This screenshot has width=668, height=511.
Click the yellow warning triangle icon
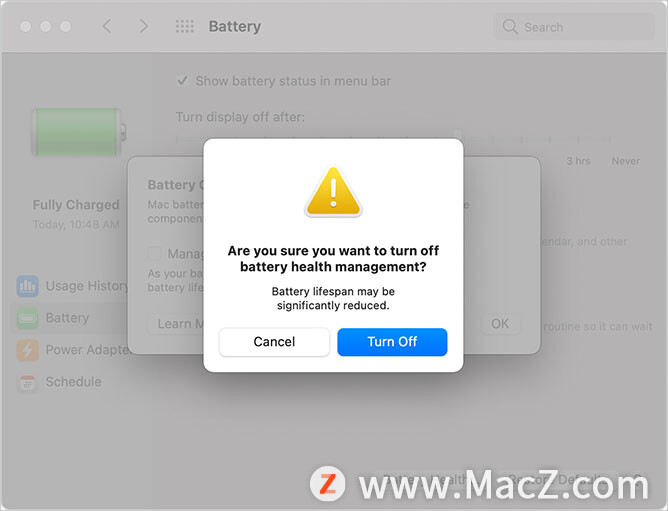[x=333, y=192]
